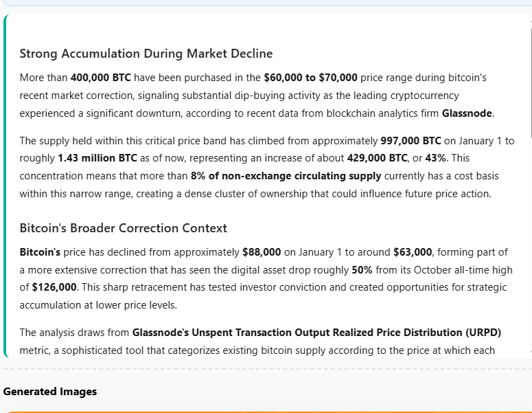Click the bold 'Glassnode' firm name
The width and height of the screenshot is (532, 413).
coord(467,113)
